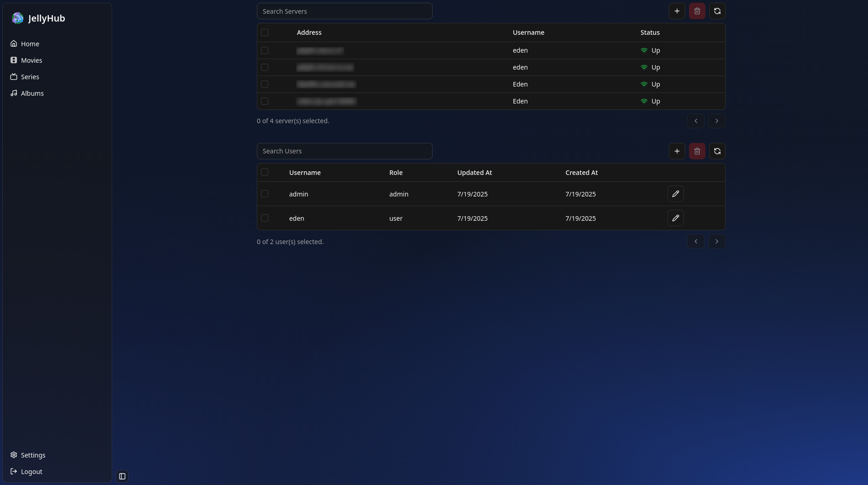Select all users checkbox in header
Image resolution: width=868 pixels, height=485 pixels.
pyautogui.click(x=265, y=172)
